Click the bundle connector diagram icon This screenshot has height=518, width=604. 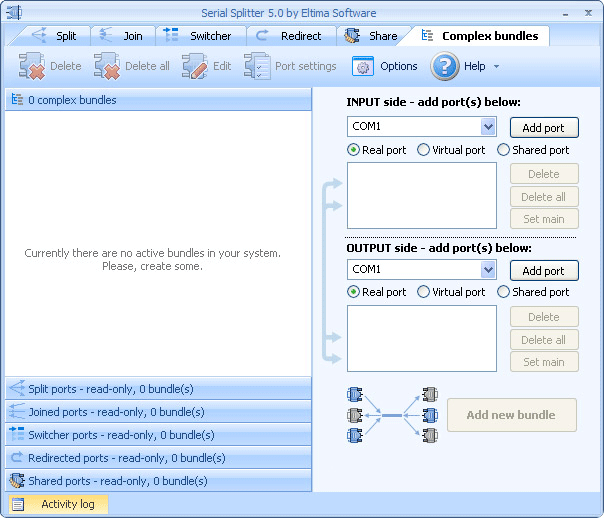(x=392, y=415)
